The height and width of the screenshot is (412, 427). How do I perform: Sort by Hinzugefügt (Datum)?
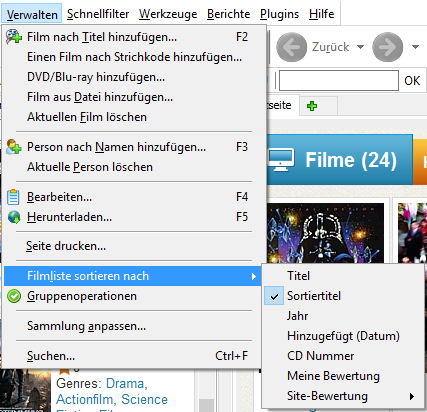(343, 336)
